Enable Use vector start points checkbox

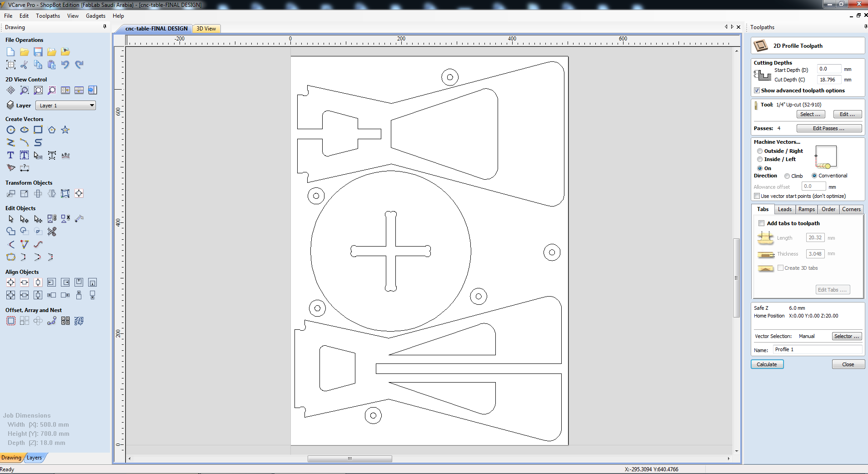[x=757, y=196]
